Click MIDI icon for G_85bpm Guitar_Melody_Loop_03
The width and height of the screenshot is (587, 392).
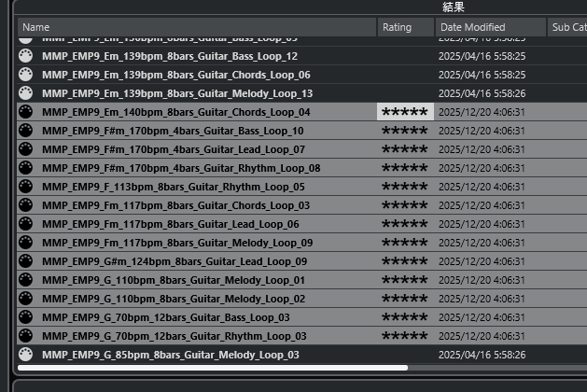point(25,355)
